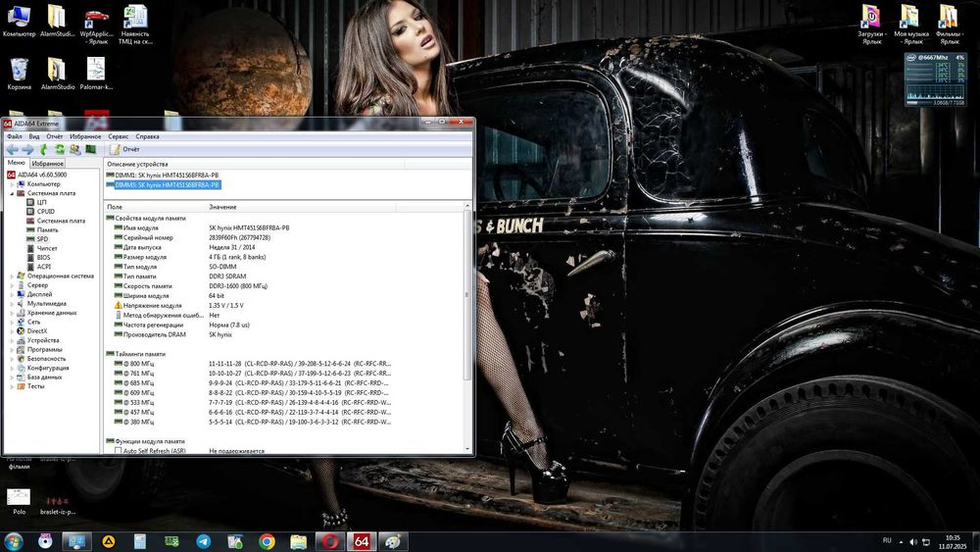Click the Отчёт report toolbar button

coord(125,149)
